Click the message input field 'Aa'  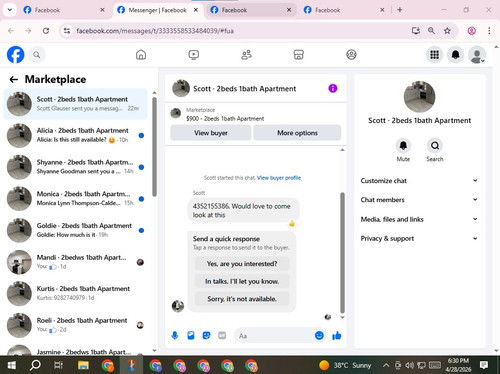point(275,336)
